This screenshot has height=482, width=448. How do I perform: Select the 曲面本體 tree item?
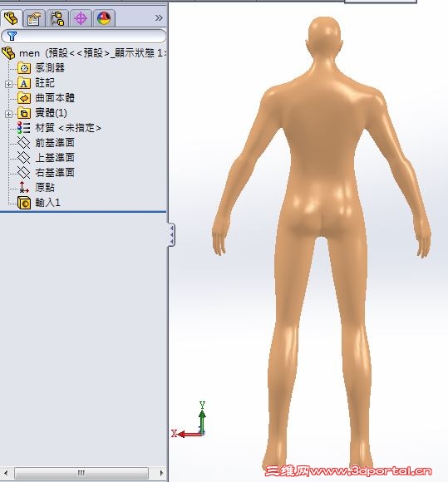[x=55, y=98]
